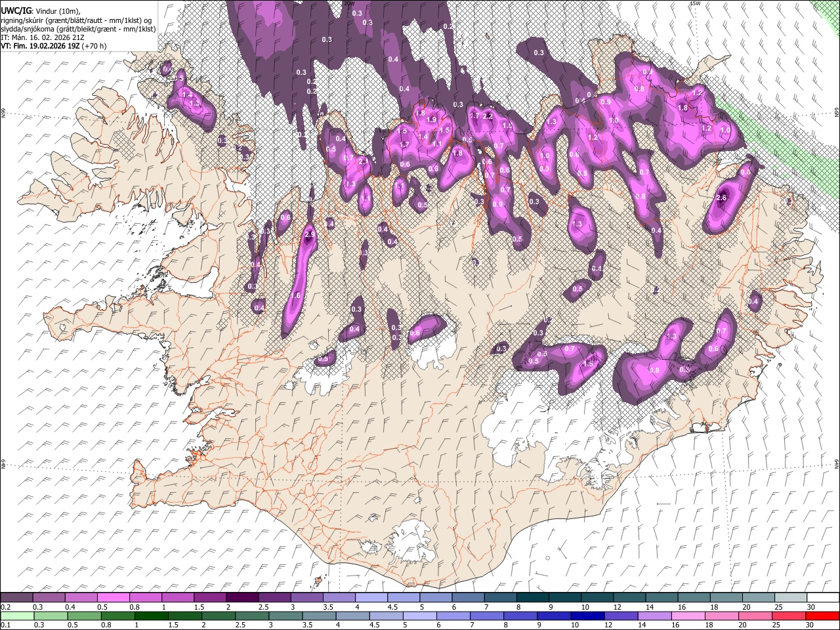840x630 pixels.
Task: Select the '64N' latitude label on the right edge
Action: point(837,463)
